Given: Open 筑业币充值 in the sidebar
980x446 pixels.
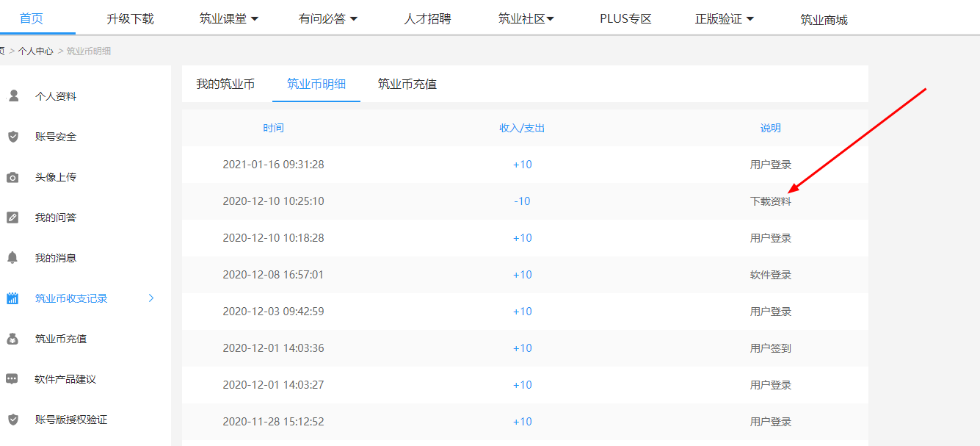Looking at the screenshot, I should [61, 339].
